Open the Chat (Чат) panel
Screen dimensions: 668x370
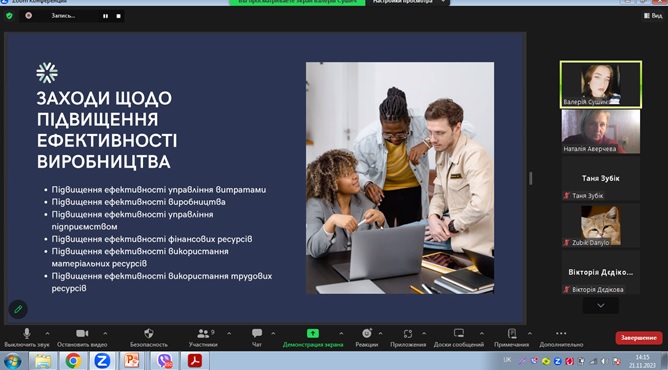tap(256, 333)
